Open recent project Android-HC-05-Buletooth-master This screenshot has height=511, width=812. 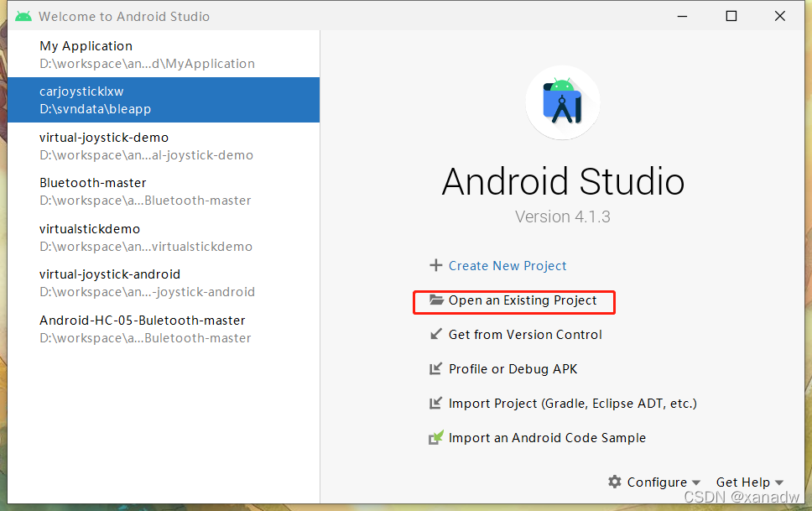tap(164, 329)
